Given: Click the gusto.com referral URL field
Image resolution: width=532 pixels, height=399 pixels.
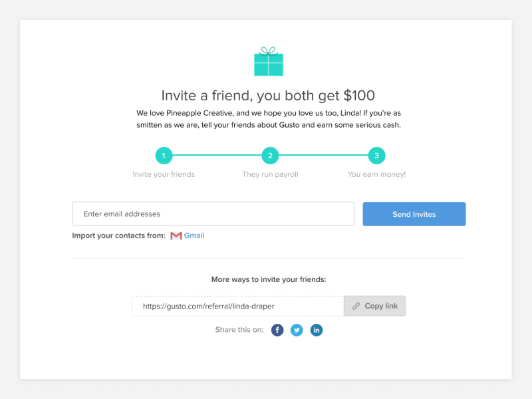Looking at the screenshot, I should click(x=237, y=306).
